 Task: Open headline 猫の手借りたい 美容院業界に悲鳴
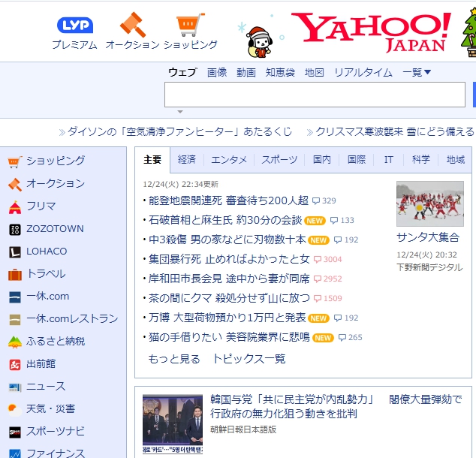tap(229, 338)
